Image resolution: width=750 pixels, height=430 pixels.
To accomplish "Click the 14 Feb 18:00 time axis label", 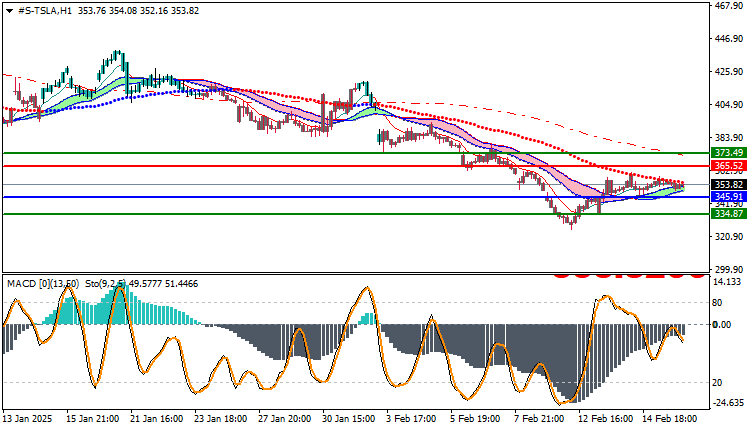I will pos(670,419).
